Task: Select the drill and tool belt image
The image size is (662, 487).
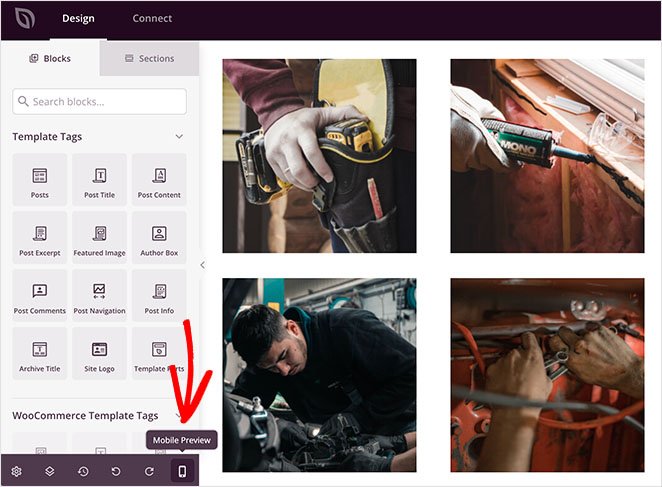Action: coord(320,156)
